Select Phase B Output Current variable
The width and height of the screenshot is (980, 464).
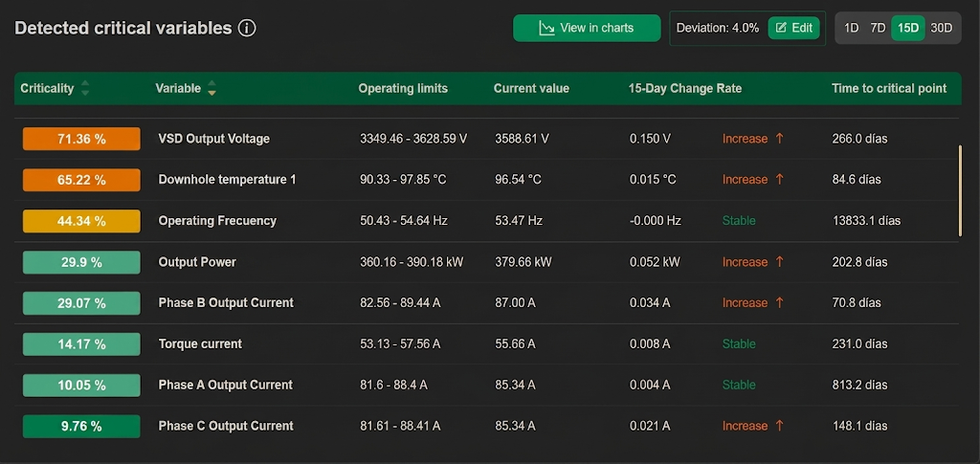226,303
